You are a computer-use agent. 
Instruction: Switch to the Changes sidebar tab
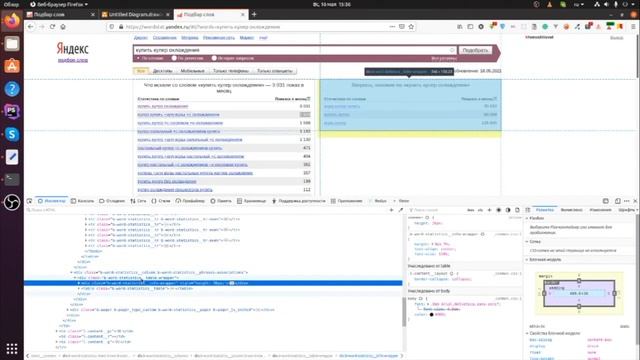(x=600, y=210)
